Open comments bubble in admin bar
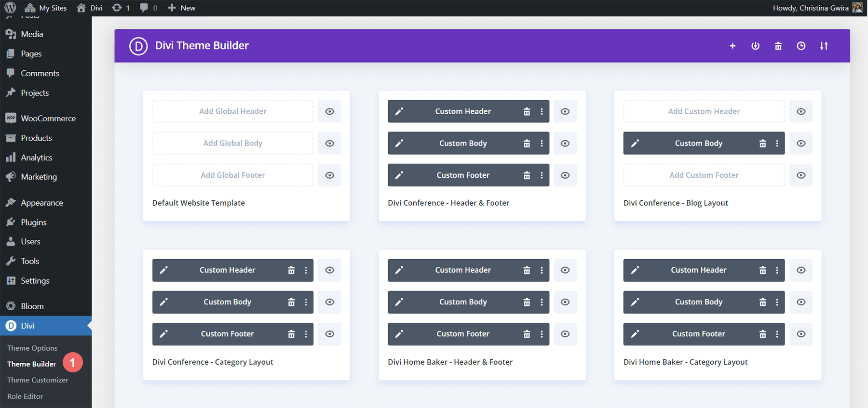 tap(149, 8)
